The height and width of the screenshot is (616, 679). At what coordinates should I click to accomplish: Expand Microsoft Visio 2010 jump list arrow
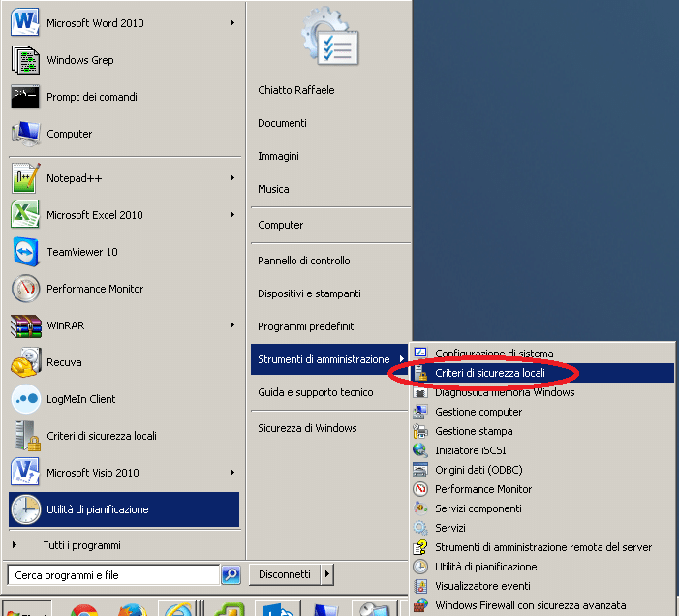coord(232,473)
